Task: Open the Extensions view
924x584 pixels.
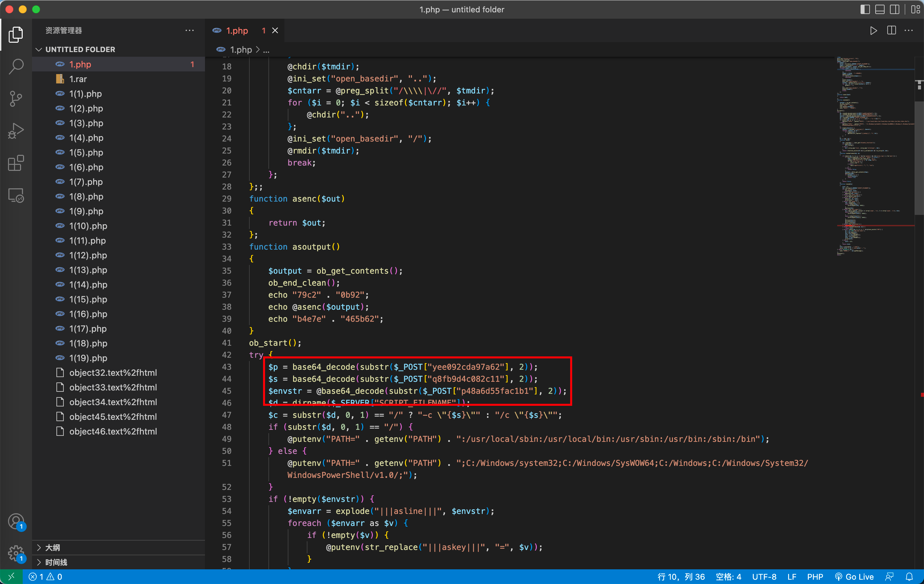Action: 16,163
